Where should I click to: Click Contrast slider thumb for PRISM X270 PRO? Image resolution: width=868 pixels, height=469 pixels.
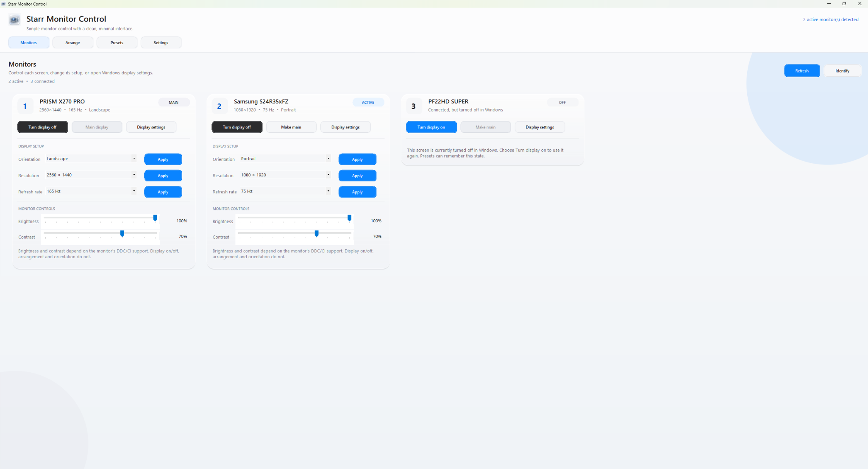click(122, 234)
